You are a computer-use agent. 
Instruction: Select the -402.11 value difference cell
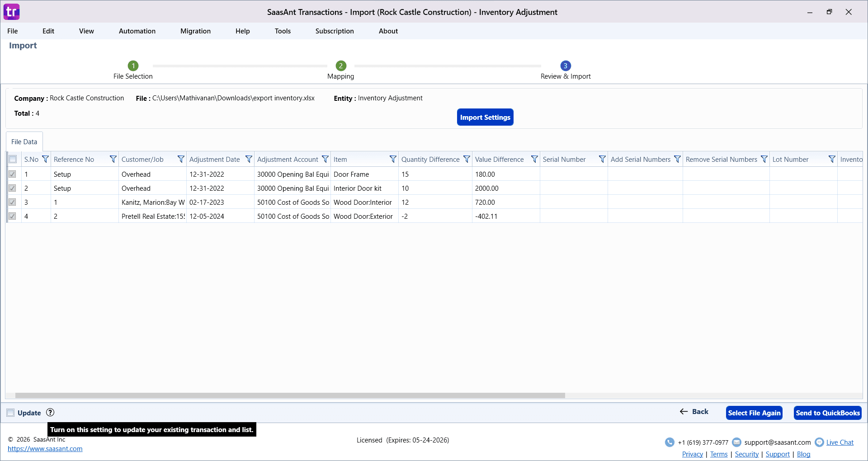506,216
